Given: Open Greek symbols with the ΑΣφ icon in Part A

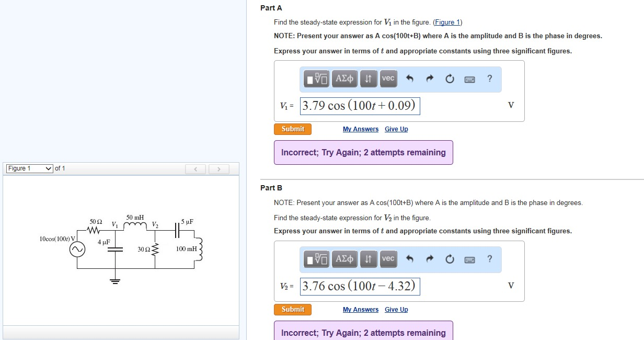Looking at the screenshot, I should (344, 78).
